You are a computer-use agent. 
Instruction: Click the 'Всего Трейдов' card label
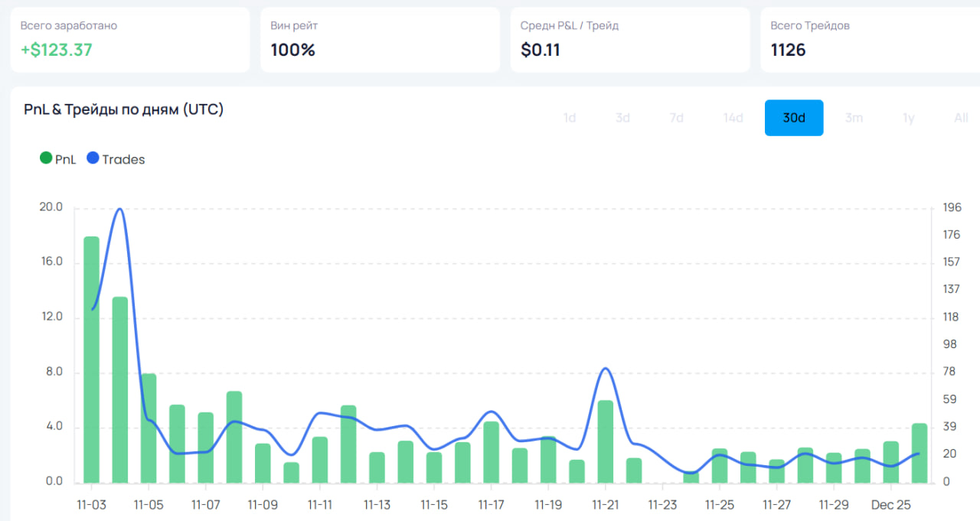810,25
